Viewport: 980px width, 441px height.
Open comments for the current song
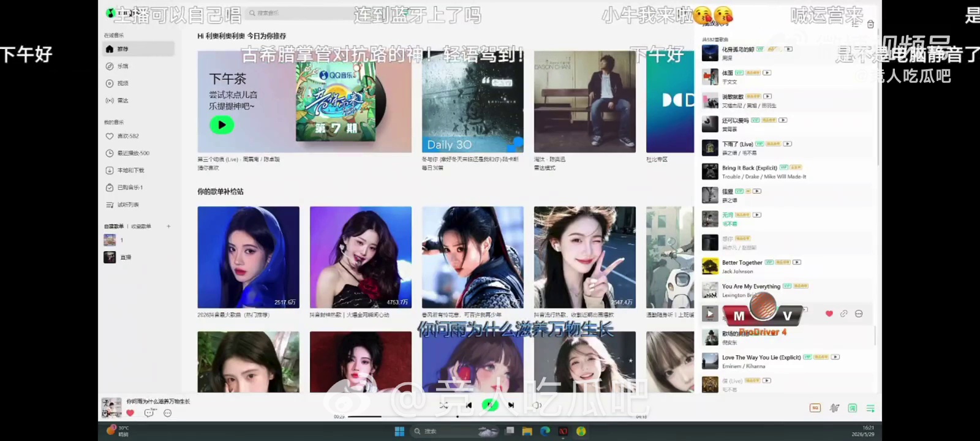coord(149,413)
